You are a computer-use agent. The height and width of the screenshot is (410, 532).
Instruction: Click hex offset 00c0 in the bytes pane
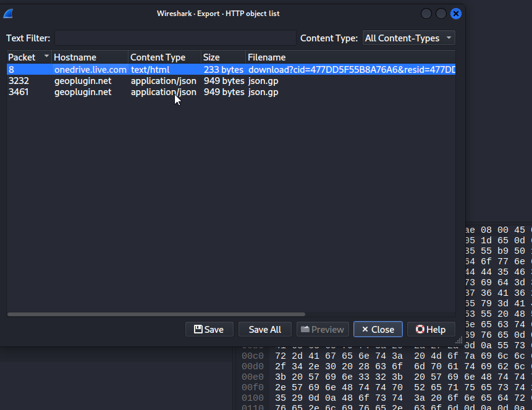[253, 356]
